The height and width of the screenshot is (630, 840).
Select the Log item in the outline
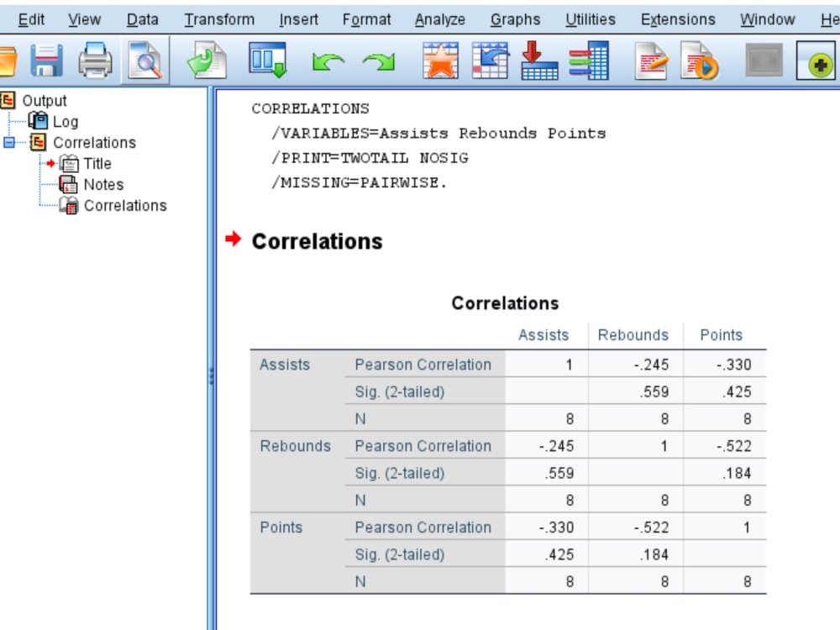66,122
